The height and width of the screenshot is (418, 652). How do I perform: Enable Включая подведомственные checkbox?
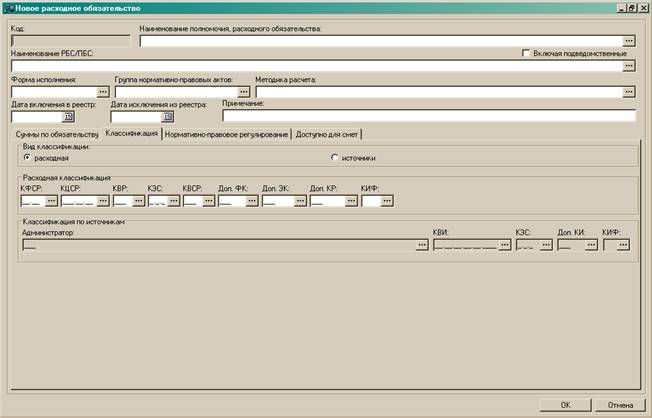pyautogui.click(x=526, y=53)
